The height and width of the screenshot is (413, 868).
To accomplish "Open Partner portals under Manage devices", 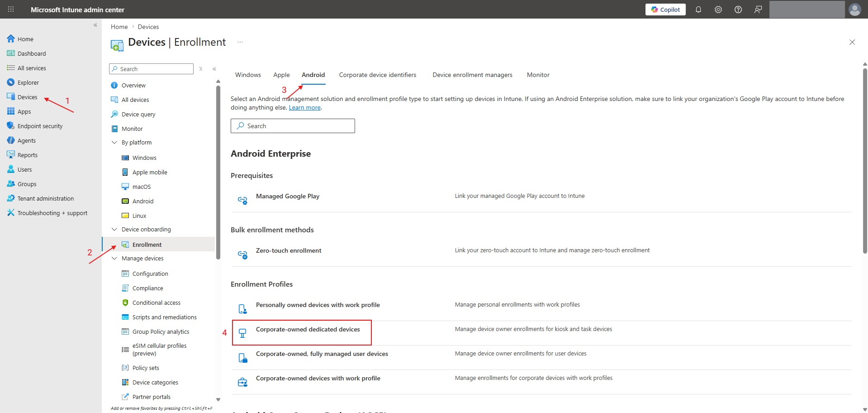I will (151, 397).
